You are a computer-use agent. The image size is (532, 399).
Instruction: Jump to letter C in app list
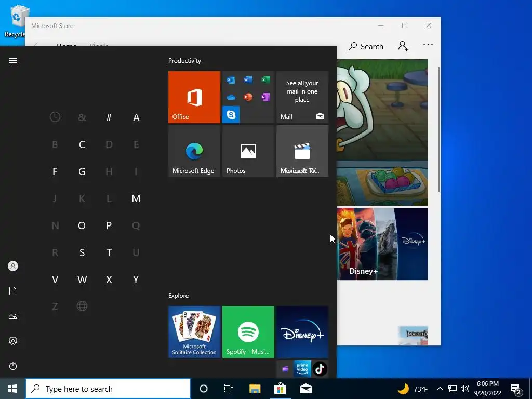click(x=82, y=144)
